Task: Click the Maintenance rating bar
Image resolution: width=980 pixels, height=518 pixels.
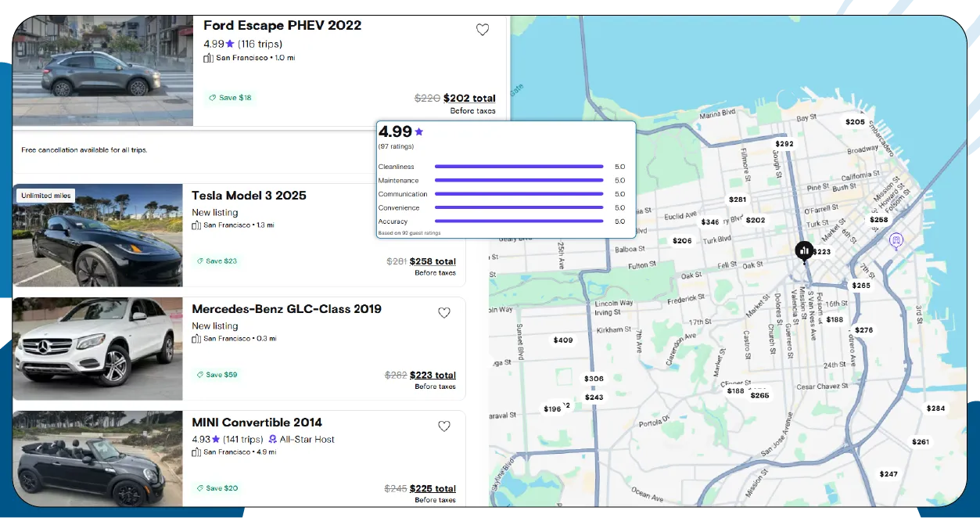Action: (x=519, y=181)
